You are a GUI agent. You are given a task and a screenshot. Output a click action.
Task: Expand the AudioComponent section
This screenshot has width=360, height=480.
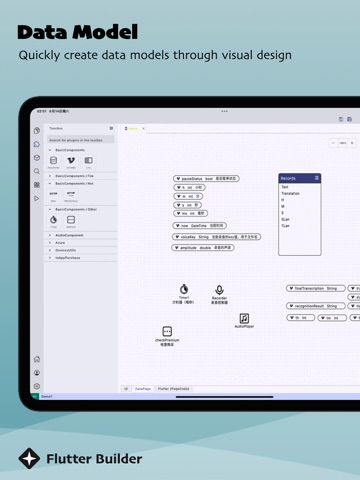pos(81,235)
